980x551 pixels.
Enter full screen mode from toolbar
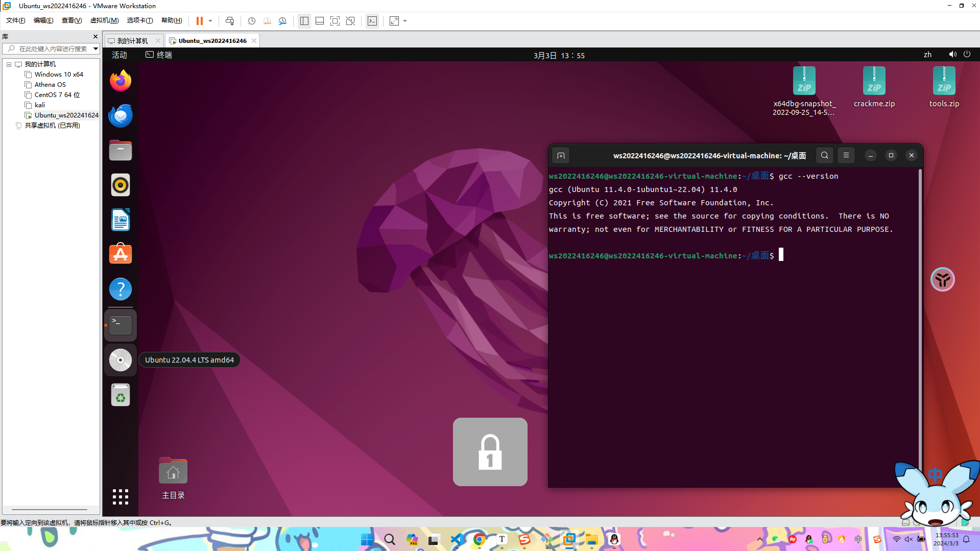pyautogui.click(x=334, y=21)
